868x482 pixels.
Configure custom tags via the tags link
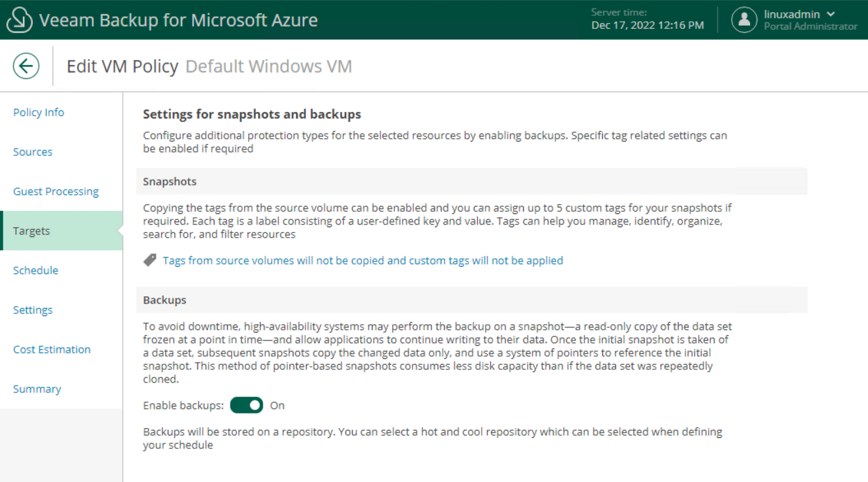pyautogui.click(x=362, y=260)
